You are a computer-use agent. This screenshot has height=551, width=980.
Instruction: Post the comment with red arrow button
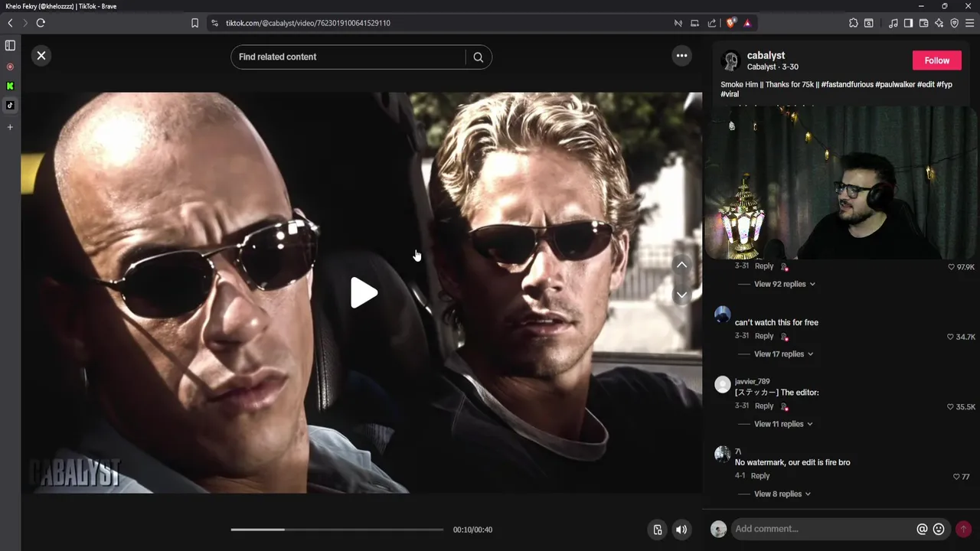(x=963, y=529)
